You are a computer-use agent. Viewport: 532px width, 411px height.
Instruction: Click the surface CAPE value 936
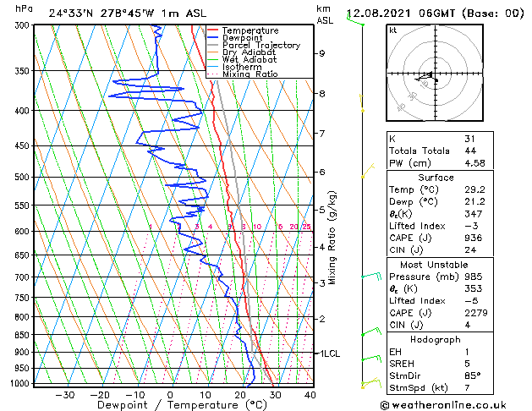(x=474, y=238)
